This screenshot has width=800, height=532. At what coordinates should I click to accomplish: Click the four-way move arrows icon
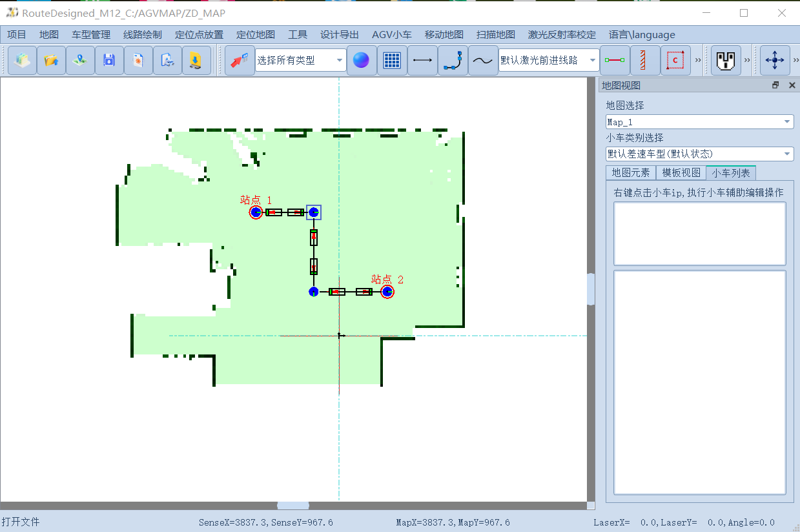(775, 61)
